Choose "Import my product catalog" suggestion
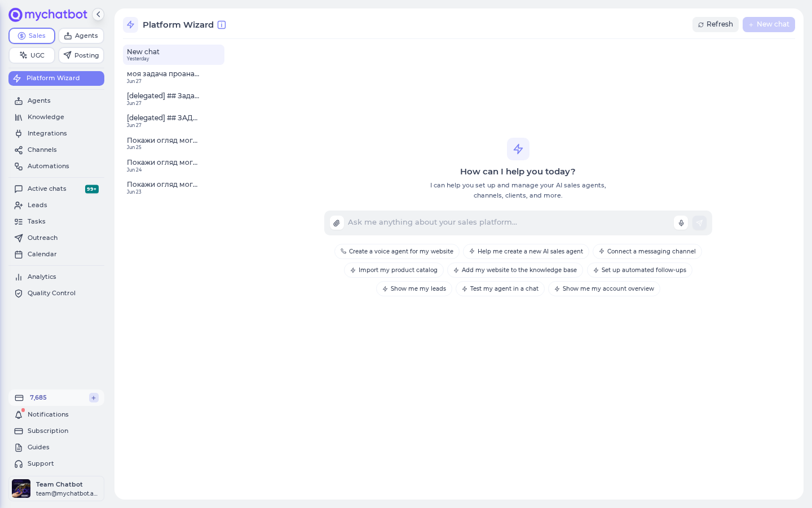Viewport: 812px width, 508px height. [394, 270]
